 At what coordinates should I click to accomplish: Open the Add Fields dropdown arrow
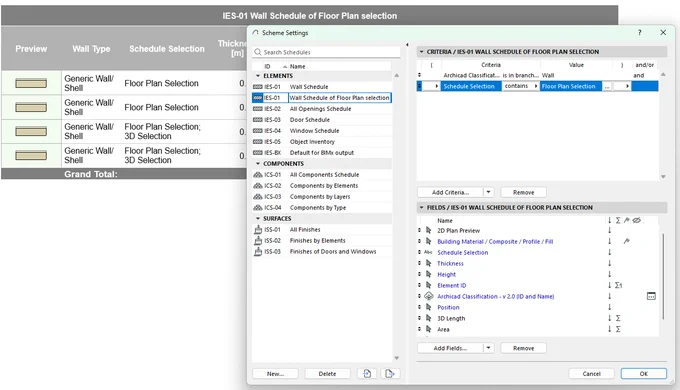pyautogui.click(x=489, y=348)
